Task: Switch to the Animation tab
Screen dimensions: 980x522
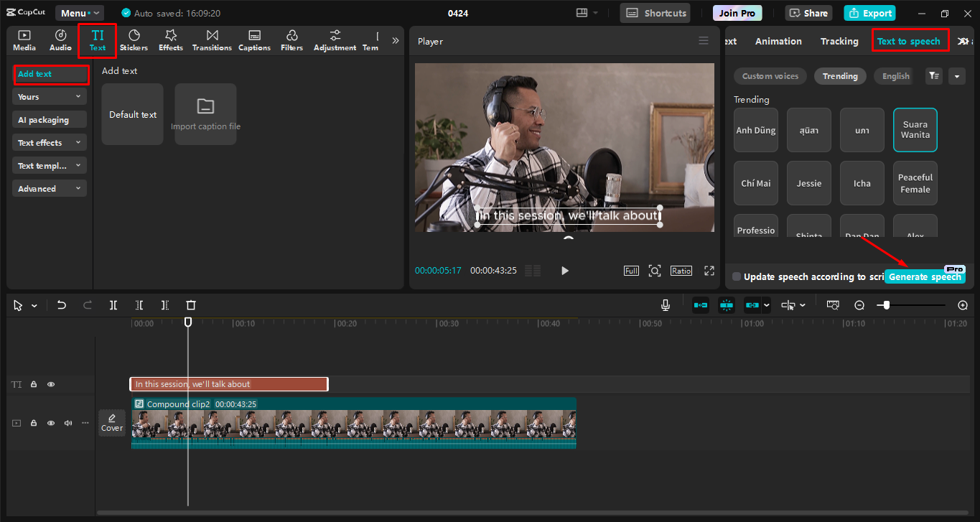Action: [778, 41]
